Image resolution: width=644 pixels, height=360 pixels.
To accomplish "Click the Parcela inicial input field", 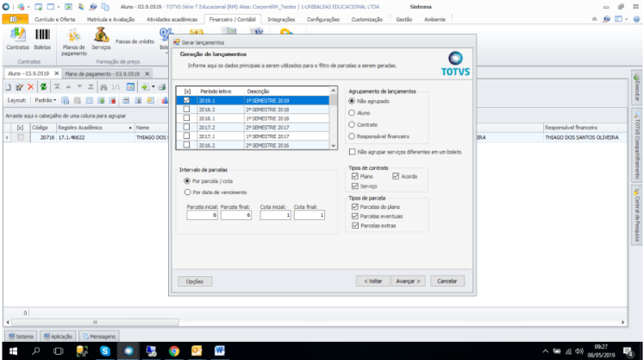I will tap(202, 216).
